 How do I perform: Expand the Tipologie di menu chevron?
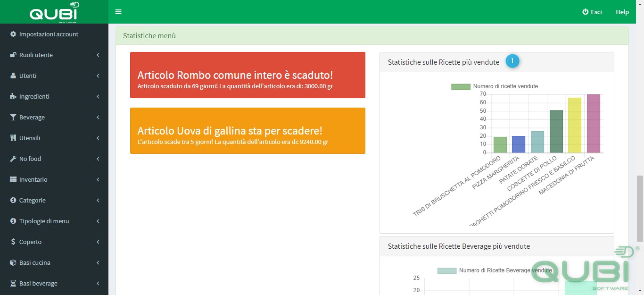tap(98, 221)
